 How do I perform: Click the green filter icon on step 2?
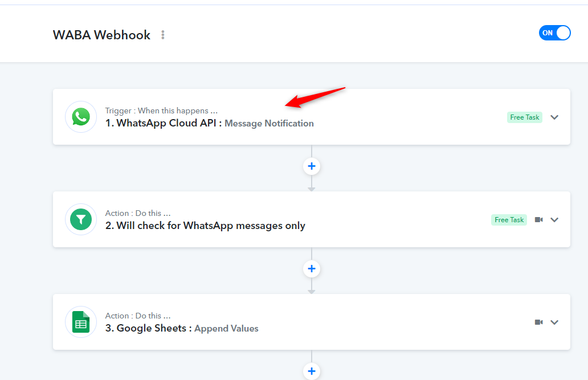click(81, 219)
